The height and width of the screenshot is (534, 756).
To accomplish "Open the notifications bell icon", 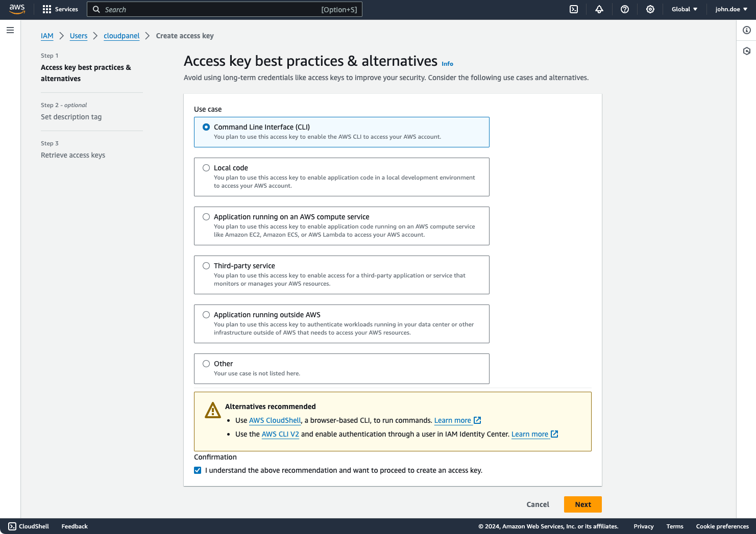I will click(x=599, y=9).
